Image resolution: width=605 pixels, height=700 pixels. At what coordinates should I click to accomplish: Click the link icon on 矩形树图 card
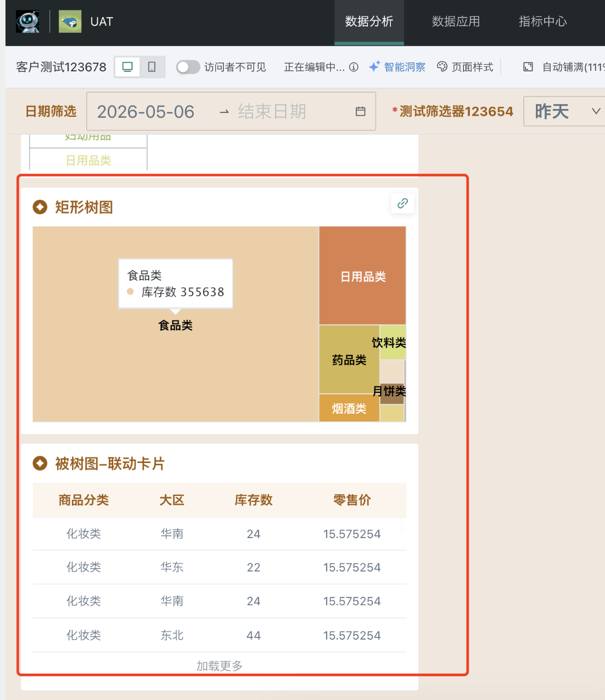(402, 204)
